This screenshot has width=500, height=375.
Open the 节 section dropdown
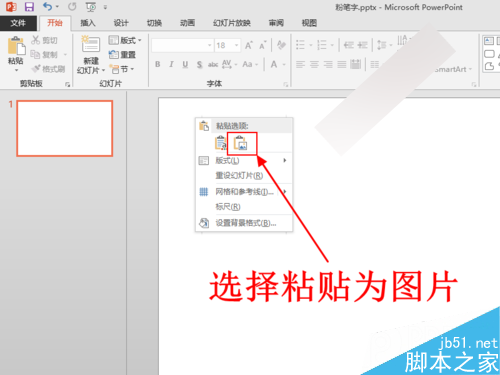122,69
